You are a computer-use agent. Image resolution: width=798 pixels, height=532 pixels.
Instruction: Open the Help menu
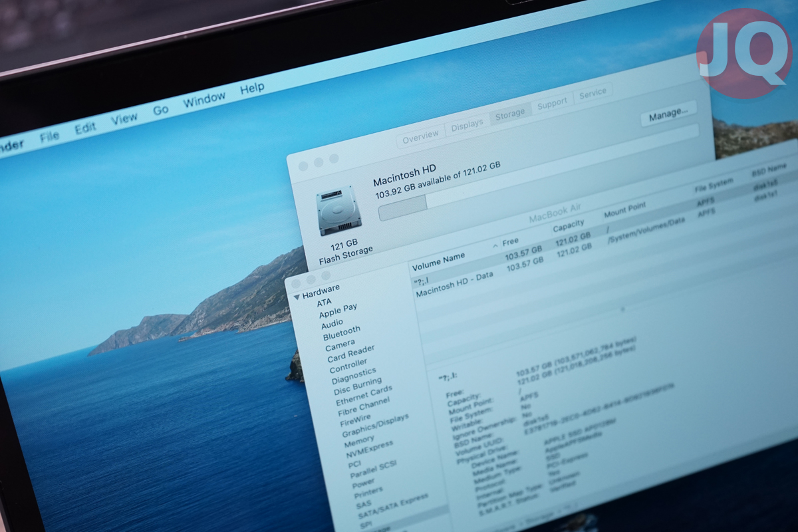tap(252, 88)
